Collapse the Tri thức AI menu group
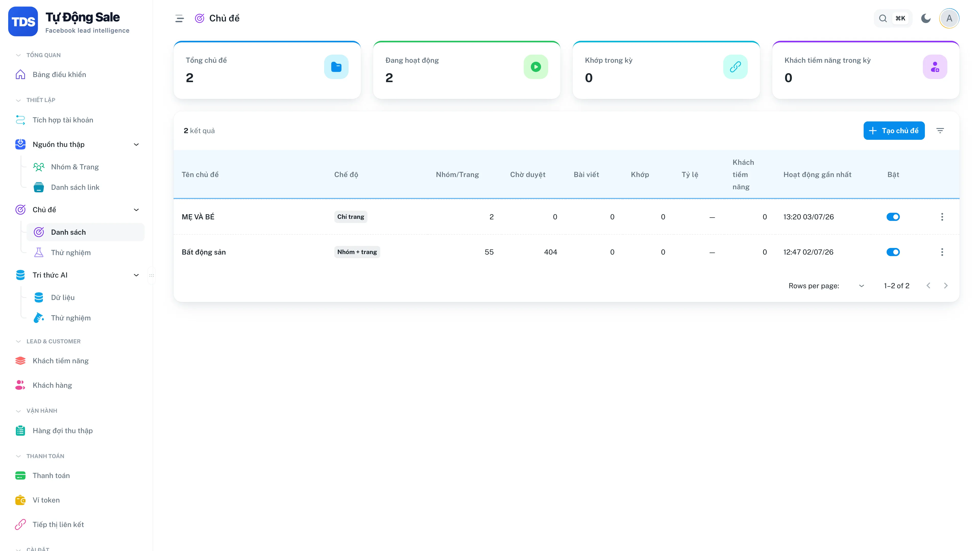This screenshot has width=980, height=551. click(x=136, y=275)
